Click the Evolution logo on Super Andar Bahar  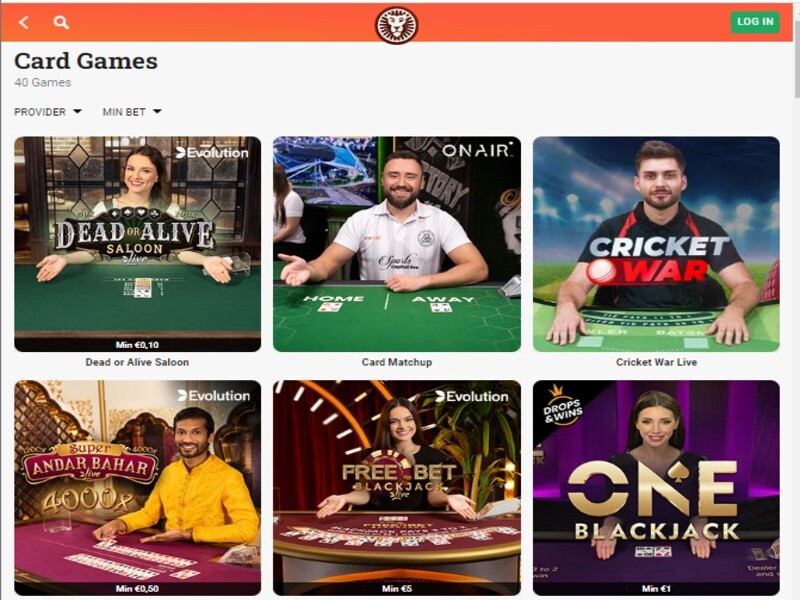[x=214, y=395]
